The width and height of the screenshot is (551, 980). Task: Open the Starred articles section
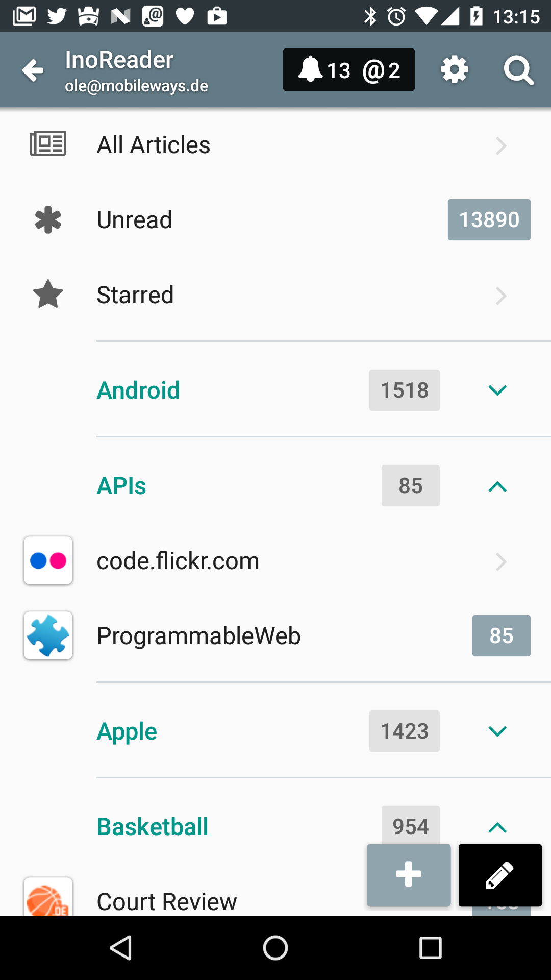(135, 295)
